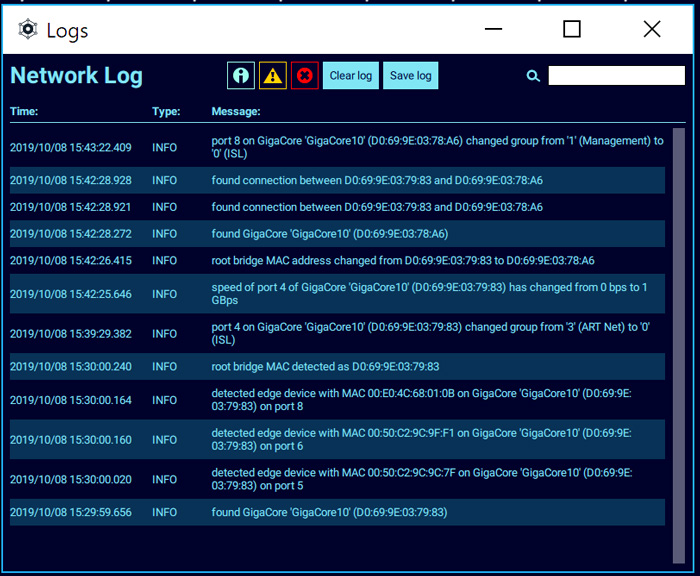Image resolution: width=700 pixels, height=576 pixels.
Task: Click timestamp 2019/10/08 15:30:00.020
Action: click(71, 480)
